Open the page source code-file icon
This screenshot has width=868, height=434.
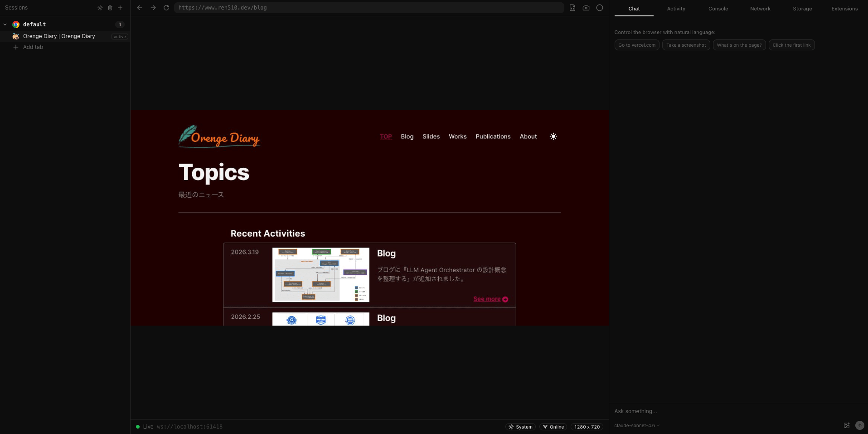(572, 8)
